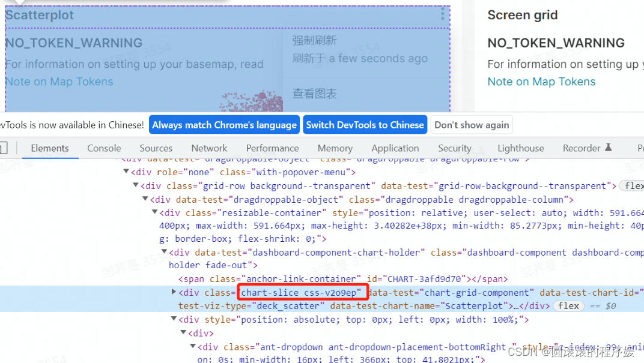Screen dimensions: 644x363
Task: Open the Scatterplot chart three-dot menu
Action: (442, 14)
